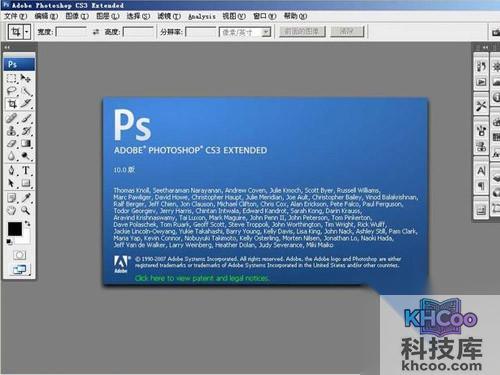Image resolution: width=500 pixels, height=375 pixels.
Task: Change screen mode button in toolbox
Action: pyautogui.click(x=19, y=269)
